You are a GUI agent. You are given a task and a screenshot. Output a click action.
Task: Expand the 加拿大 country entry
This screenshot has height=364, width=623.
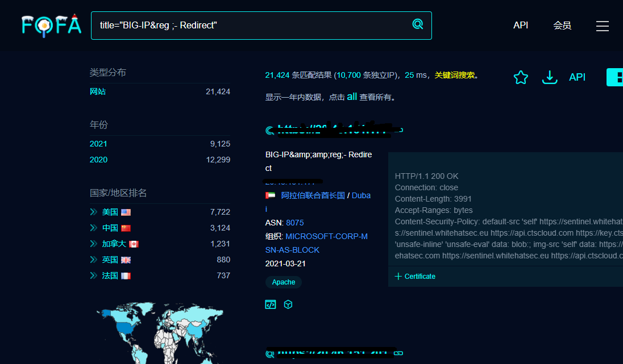click(93, 244)
